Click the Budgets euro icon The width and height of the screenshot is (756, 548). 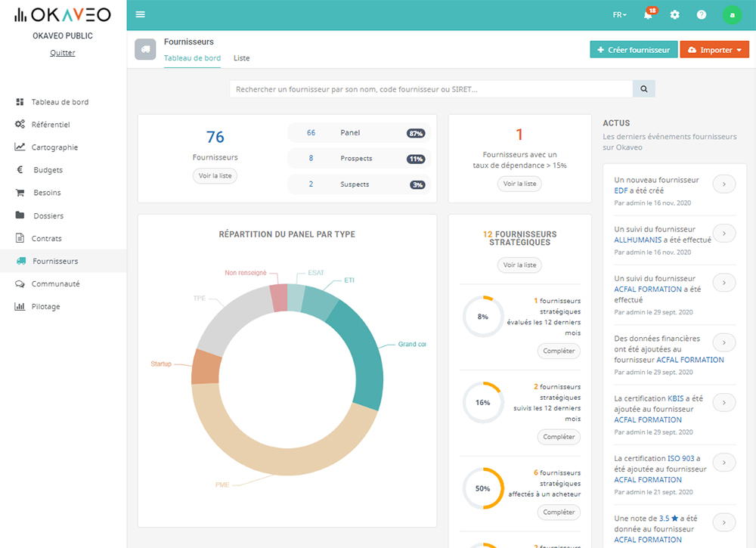[x=20, y=169]
